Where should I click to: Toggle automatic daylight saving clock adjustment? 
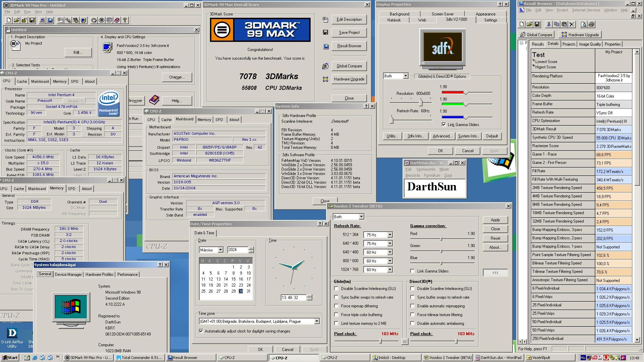click(x=201, y=331)
